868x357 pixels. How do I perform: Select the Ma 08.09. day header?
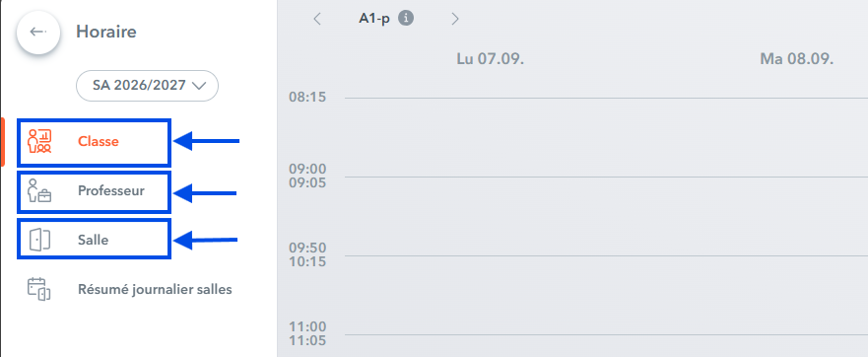[x=797, y=59]
